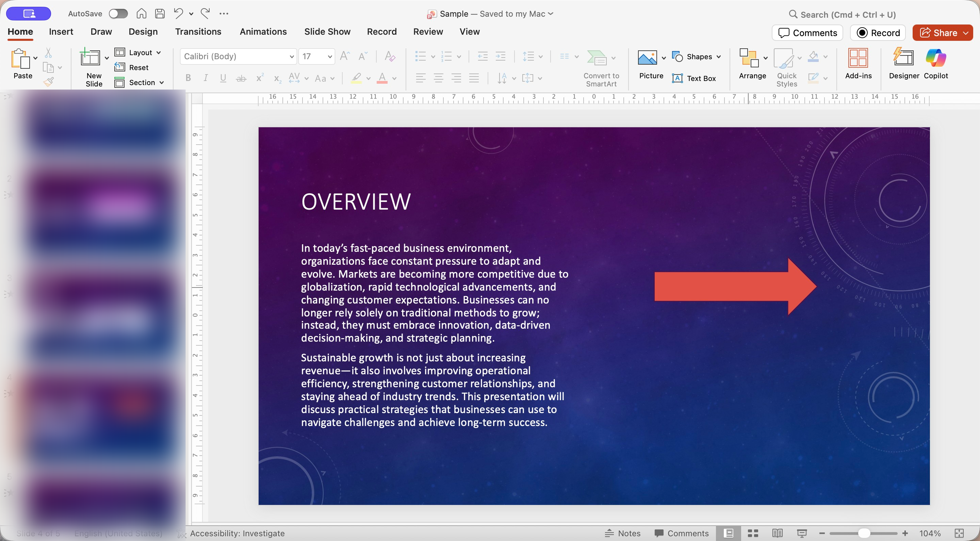Toggle Bold formatting
This screenshot has height=541, width=980.
click(188, 78)
